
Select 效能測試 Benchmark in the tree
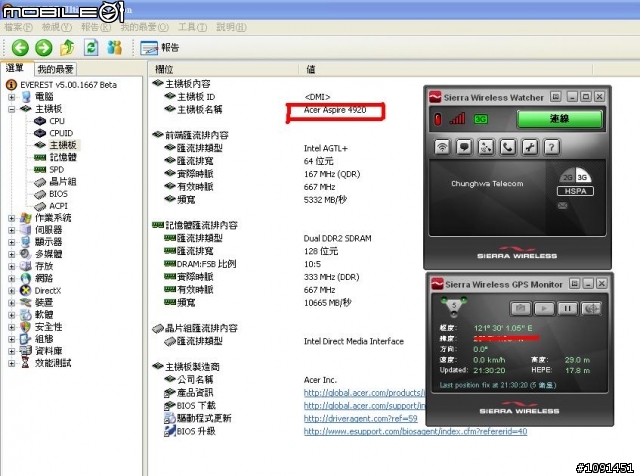[53, 363]
